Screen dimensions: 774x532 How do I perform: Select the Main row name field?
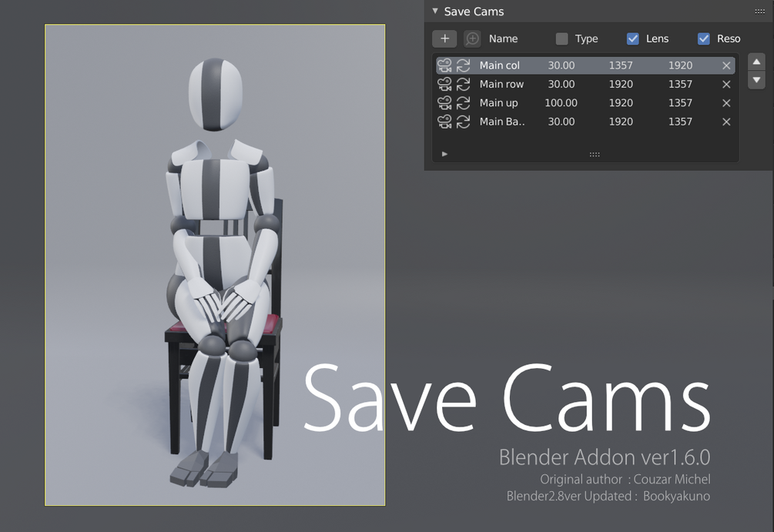click(502, 84)
